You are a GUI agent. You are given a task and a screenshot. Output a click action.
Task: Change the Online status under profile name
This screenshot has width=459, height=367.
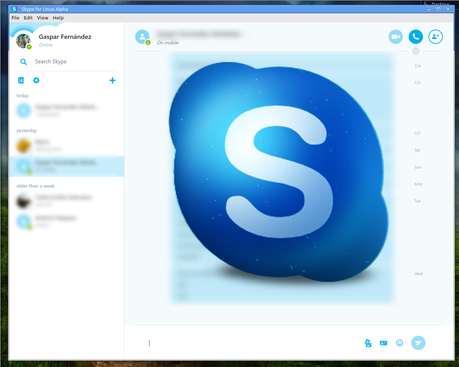click(x=46, y=45)
